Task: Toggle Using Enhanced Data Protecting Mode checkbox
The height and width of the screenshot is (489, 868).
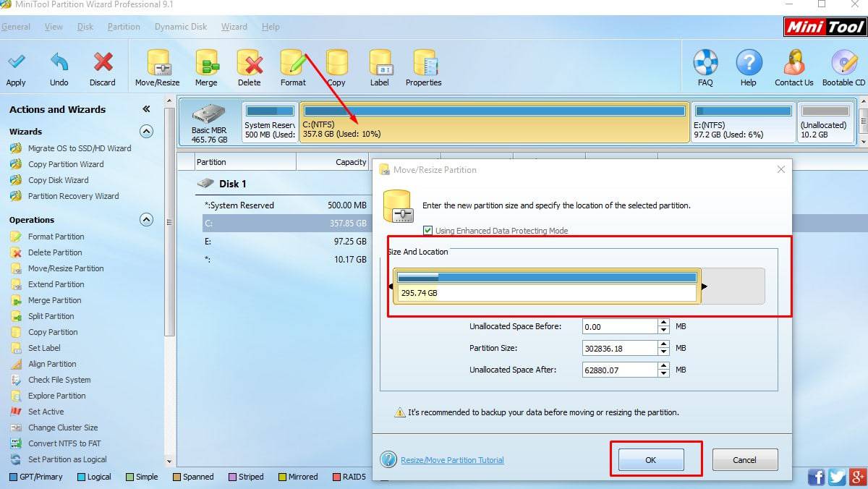Action: pyautogui.click(x=428, y=231)
